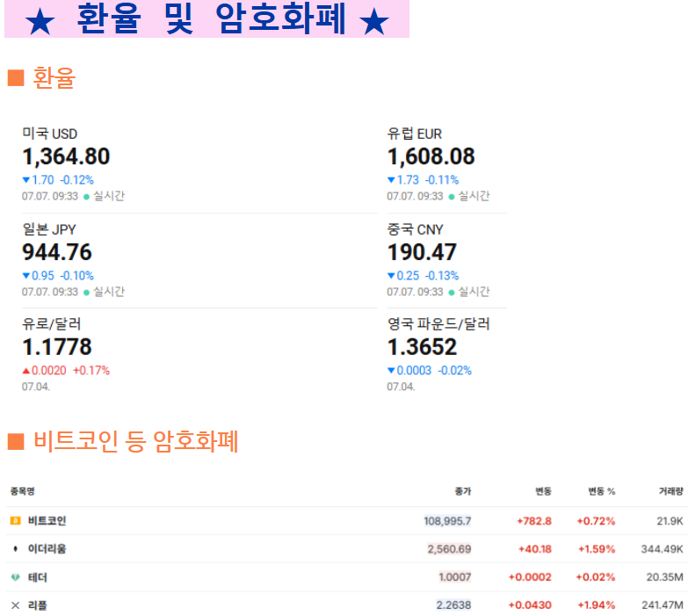Click the Ripple X icon
688x616 pixels.
coord(15,605)
